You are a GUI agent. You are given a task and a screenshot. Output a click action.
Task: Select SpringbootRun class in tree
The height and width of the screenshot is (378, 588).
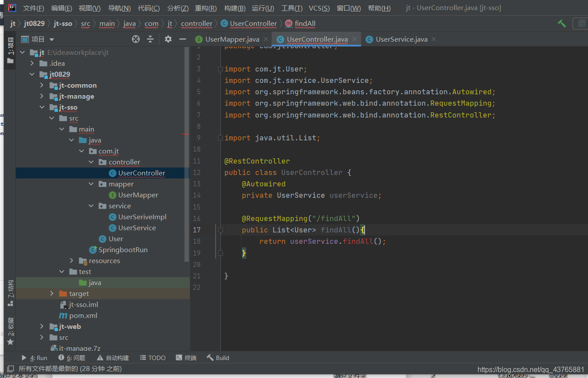(123, 250)
